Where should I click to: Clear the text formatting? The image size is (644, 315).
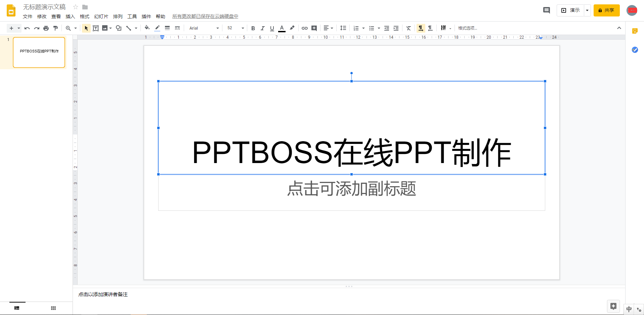click(x=409, y=28)
